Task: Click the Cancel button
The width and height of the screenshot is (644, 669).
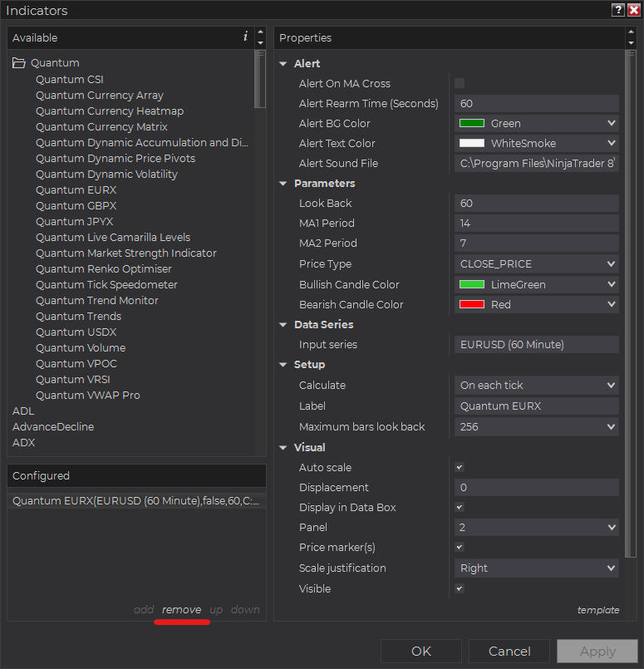Action: click(509, 651)
